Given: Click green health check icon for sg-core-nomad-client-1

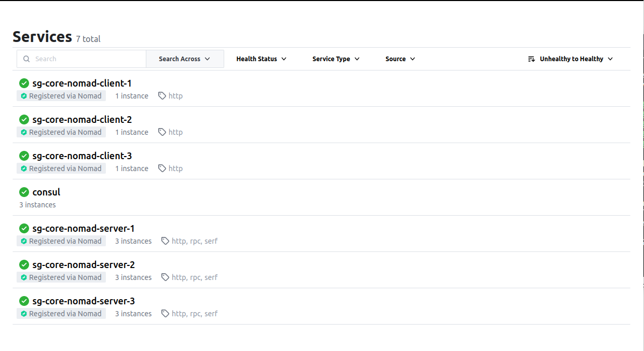Looking at the screenshot, I should [24, 83].
